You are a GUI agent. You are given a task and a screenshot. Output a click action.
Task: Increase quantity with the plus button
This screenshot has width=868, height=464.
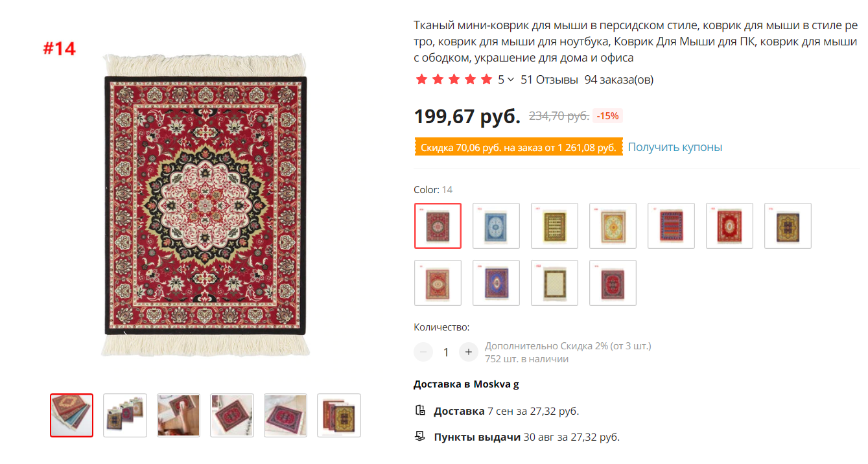[469, 352]
